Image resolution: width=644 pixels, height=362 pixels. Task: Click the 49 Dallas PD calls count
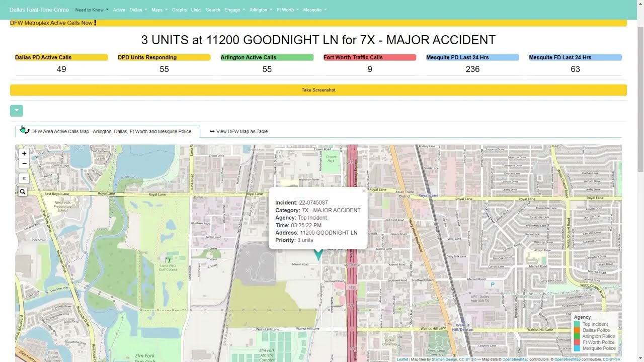coord(61,69)
